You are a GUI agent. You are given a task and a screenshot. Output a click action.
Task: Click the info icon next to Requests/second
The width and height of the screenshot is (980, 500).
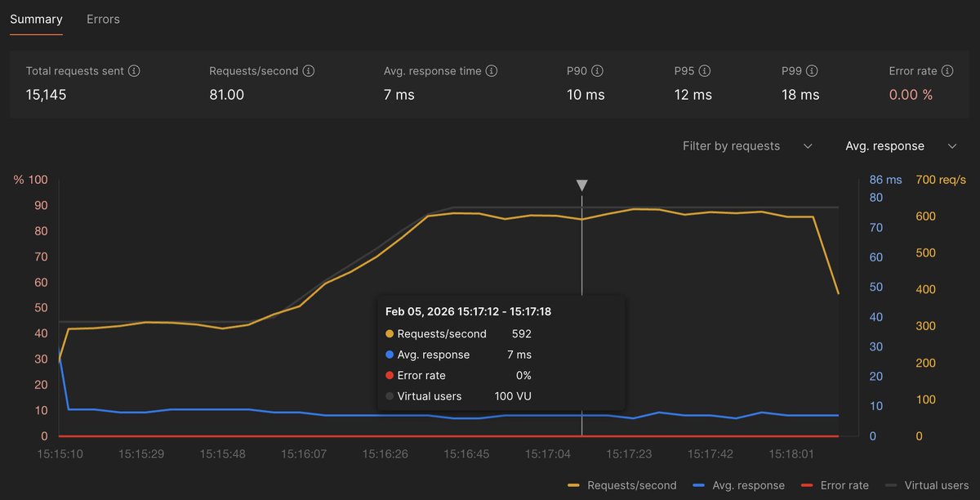tap(309, 71)
